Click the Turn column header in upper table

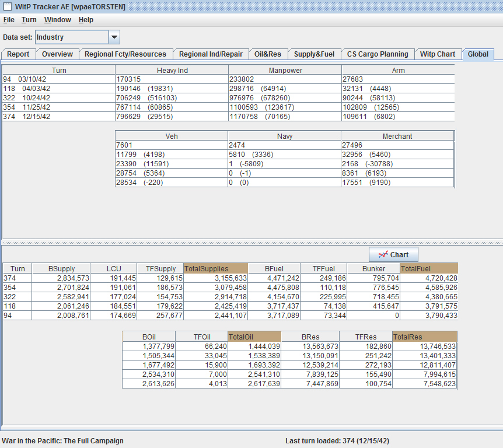(x=59, y=70)
